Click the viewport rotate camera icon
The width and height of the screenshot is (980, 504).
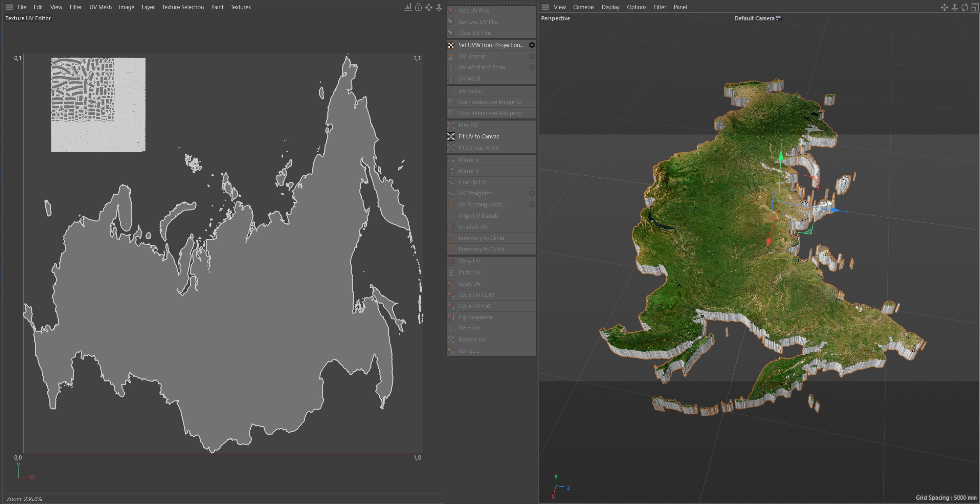964,7
